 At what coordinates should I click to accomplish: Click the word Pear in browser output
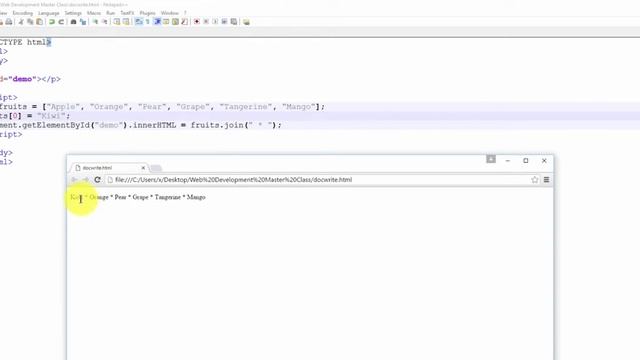tap(120, 197)
